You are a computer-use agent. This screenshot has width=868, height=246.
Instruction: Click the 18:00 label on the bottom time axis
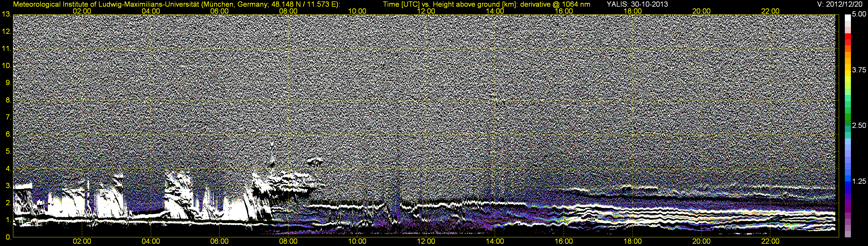tap(633, 242)
